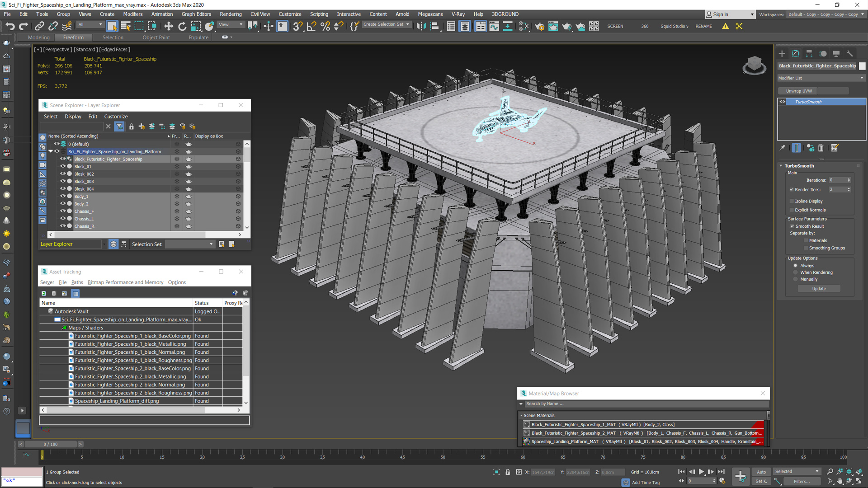Open the Graph Editors menu

point(196,14)
